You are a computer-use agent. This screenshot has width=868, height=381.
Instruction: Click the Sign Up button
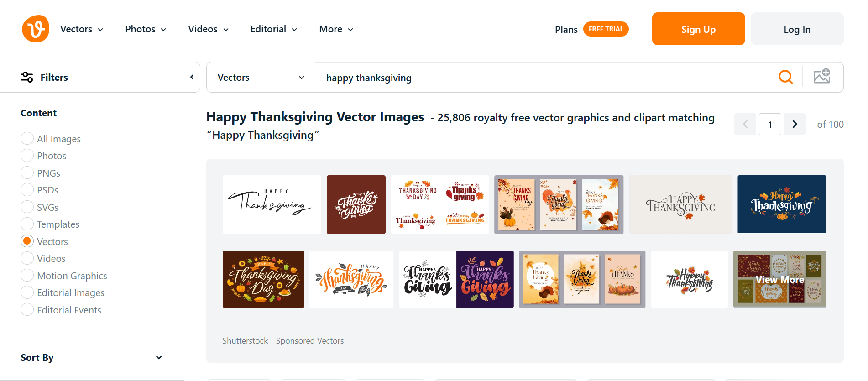698,29
